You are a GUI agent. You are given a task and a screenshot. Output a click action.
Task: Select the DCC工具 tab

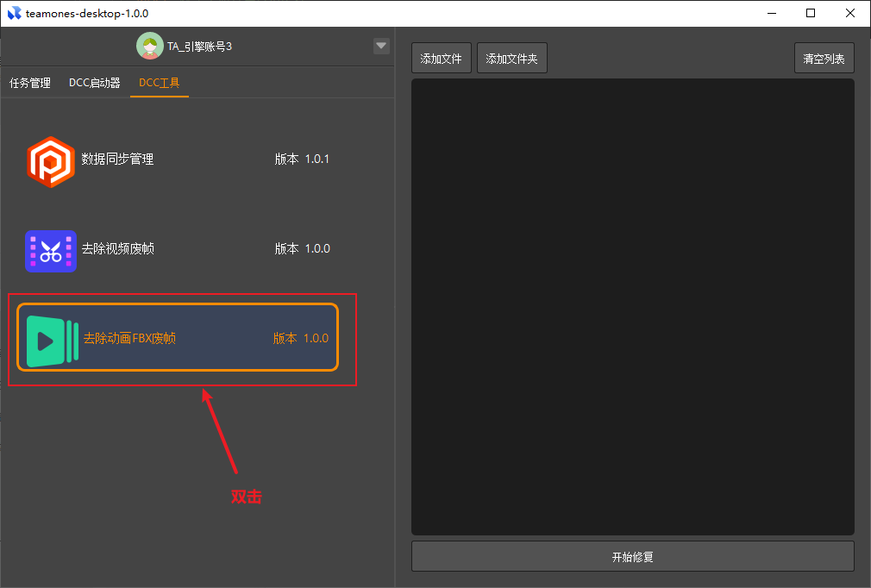click(159, 84)
